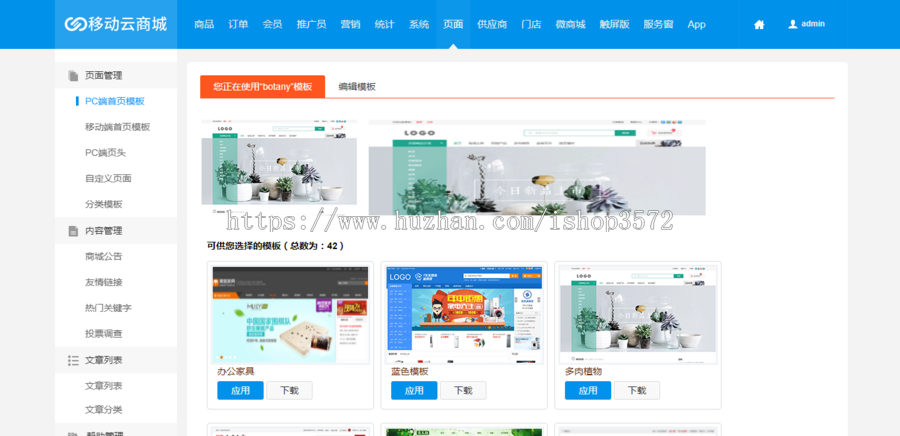Click the 文章列表 list icon
Viewport: 900px width, 436px height.
[x=73, y=360]
